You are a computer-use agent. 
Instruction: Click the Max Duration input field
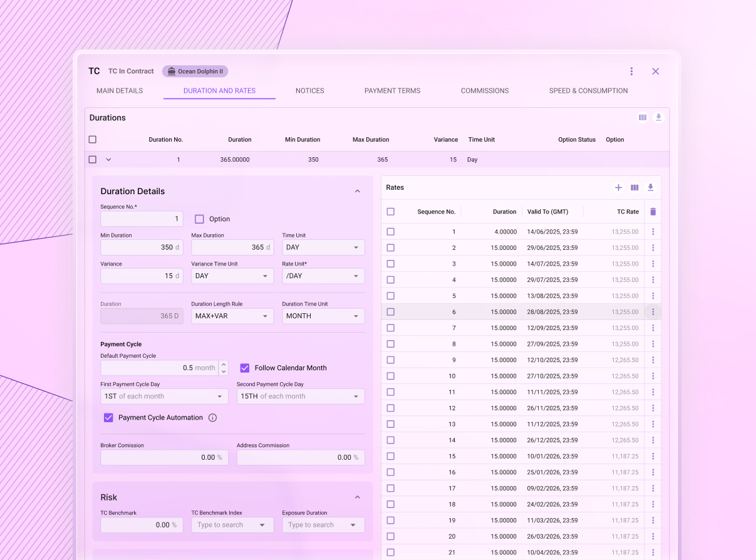(232, 247)
